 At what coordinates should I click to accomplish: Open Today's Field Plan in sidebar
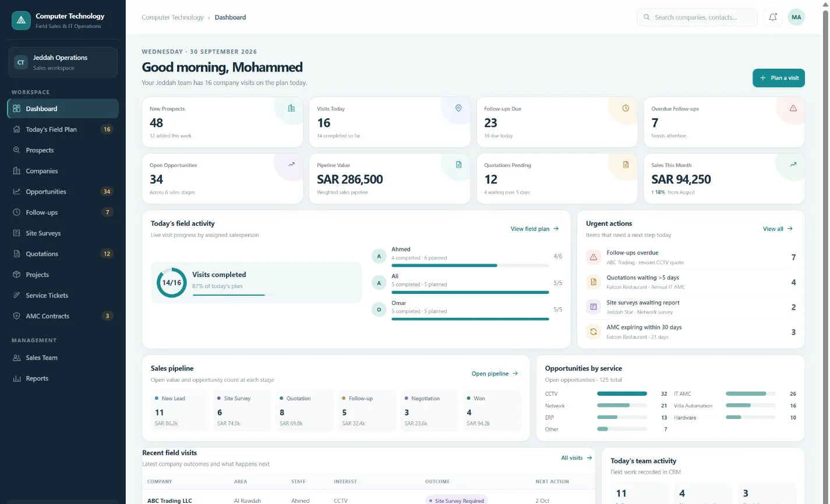(x=63, y=129)
